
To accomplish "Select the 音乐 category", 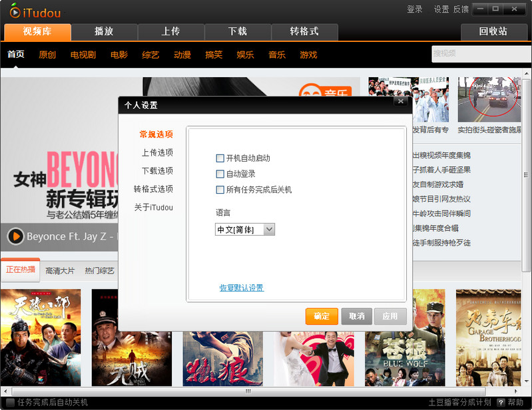I will point(277,55).
